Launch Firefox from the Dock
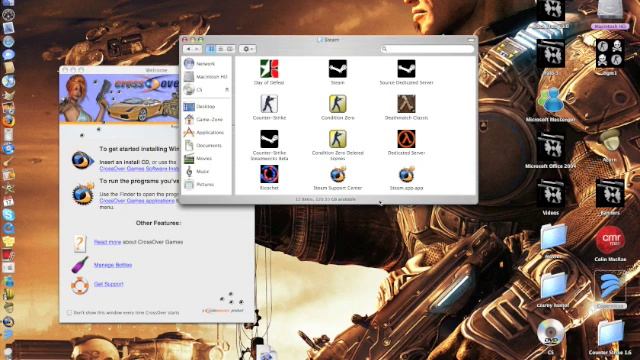Viewport: 640px width, 360px height. click(8, 121)
